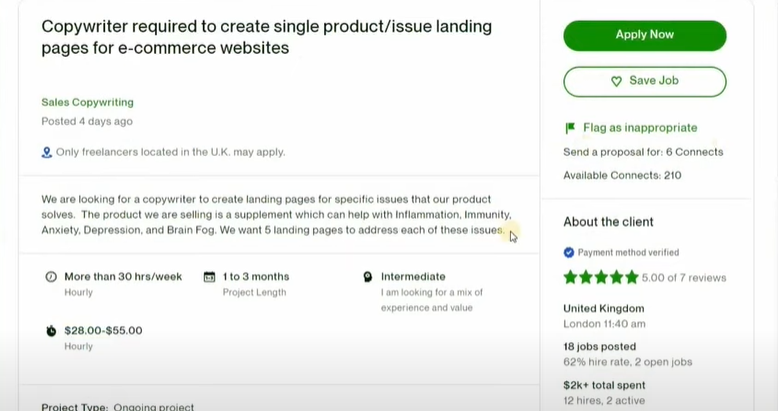This screenshot has width=778, height=411.
Task: Click the green flag icon
Action: [x=570, y=128]
